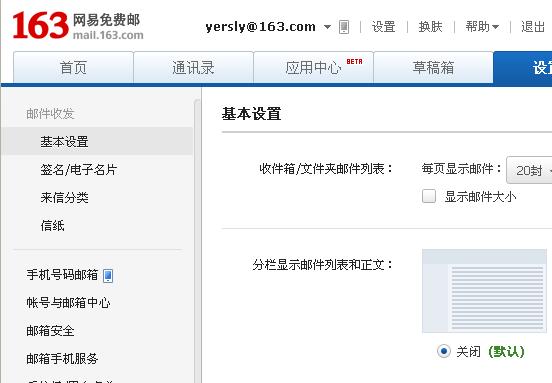Screen dimensions: 552x383
Task: Open the 通讯录 tab
Action: click(x=193, y=67)
